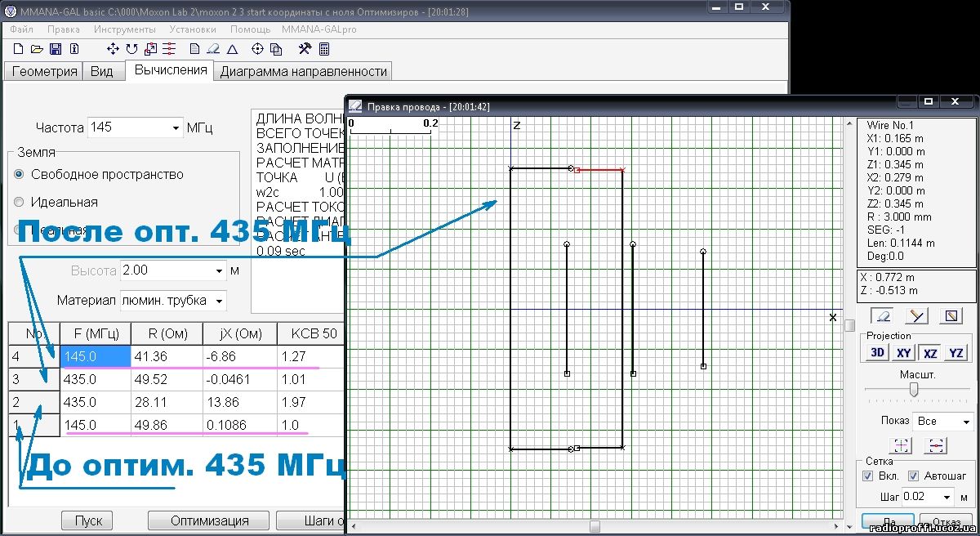Open the Инструменты menu
980x536 pixels.
click(x=124, y=29)
